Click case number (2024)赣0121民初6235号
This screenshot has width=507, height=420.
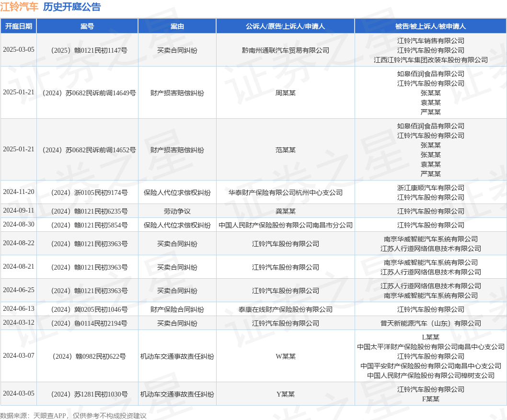87,211
